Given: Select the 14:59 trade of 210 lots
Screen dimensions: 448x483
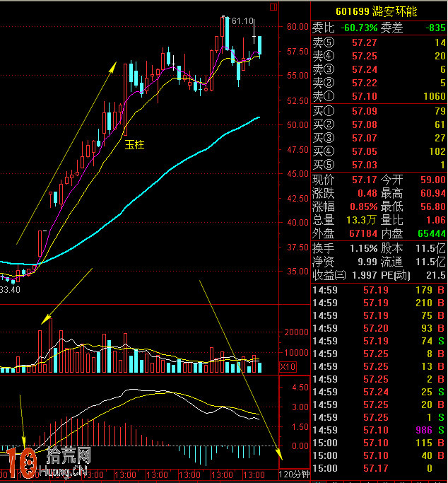Looking at the screenshot, I should [x=379, y=303].
